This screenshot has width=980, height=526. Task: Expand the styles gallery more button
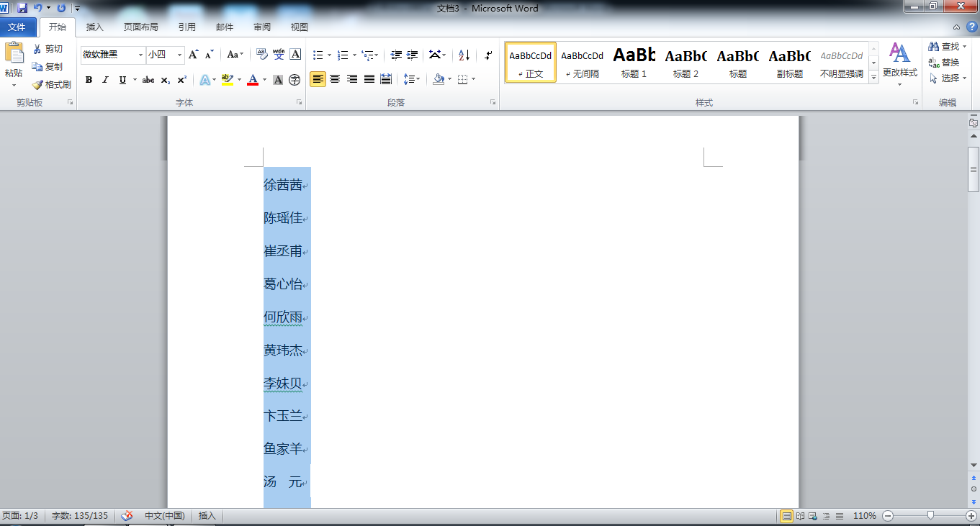click(x=874, y=76)
